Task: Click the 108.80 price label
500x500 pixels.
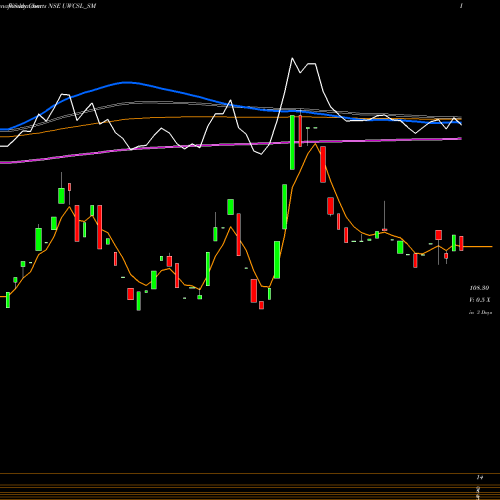Action: click(479, 288)
